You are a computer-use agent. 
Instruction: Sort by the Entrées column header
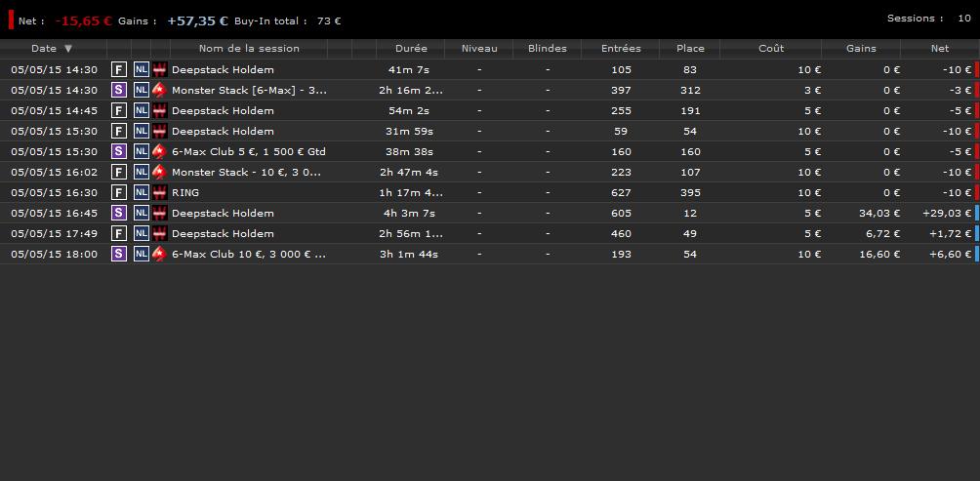click(621, 48)
